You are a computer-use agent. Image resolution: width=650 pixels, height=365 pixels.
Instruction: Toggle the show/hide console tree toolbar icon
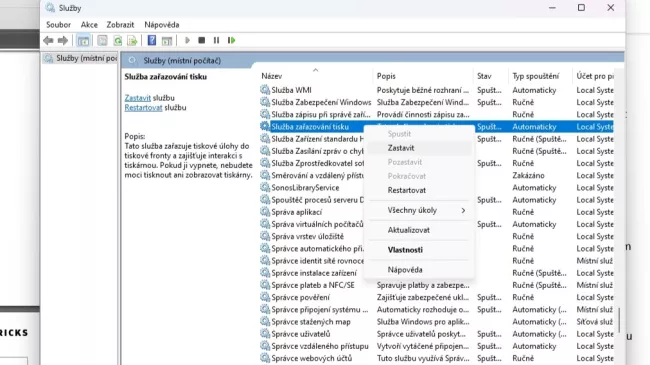click(83, 41)
